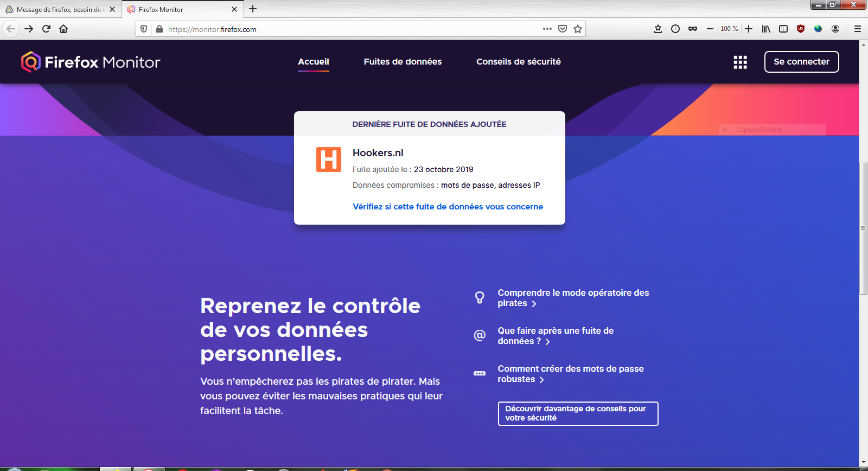
Task: Open private window mask icon
Action: click(x=692, y=29)
